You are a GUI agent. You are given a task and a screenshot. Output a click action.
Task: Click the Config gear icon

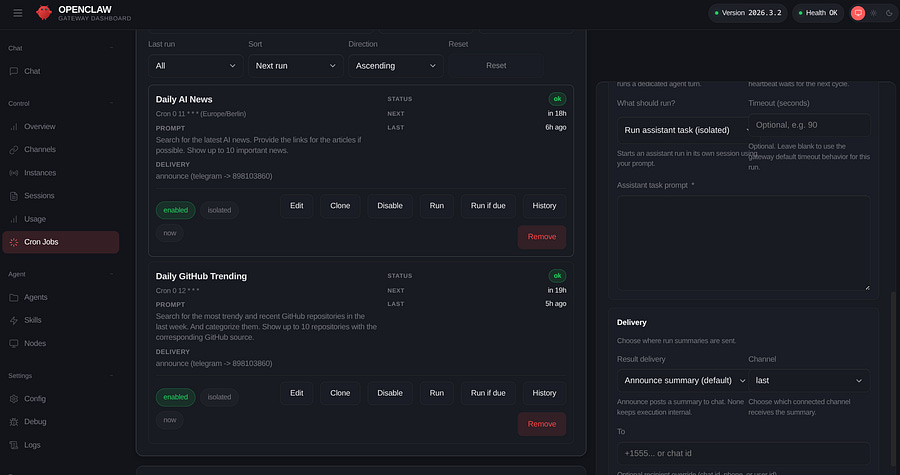14,398
